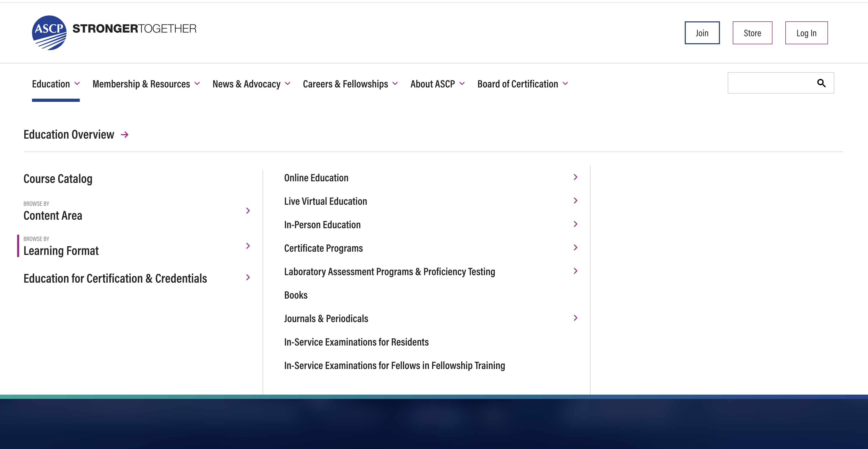Expand the Certificate Programs chevron

coord(576,248)
